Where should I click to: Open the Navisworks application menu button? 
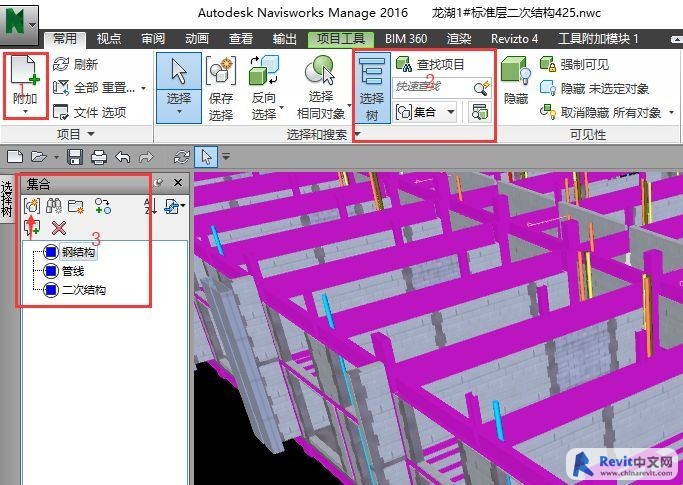(x=20, y=24)
